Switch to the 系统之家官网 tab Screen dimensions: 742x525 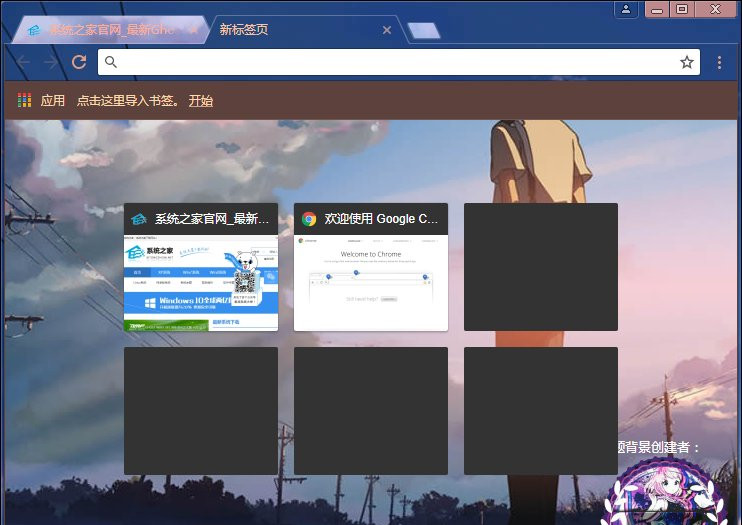coord(111,30)
